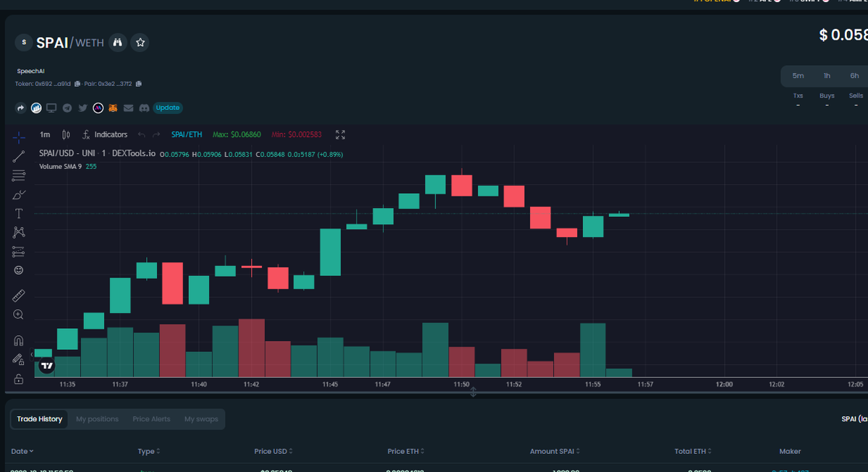Click the SPAI token logo circle
The height and width of the screenshot is (472, 868).
[x=24, y=43]
